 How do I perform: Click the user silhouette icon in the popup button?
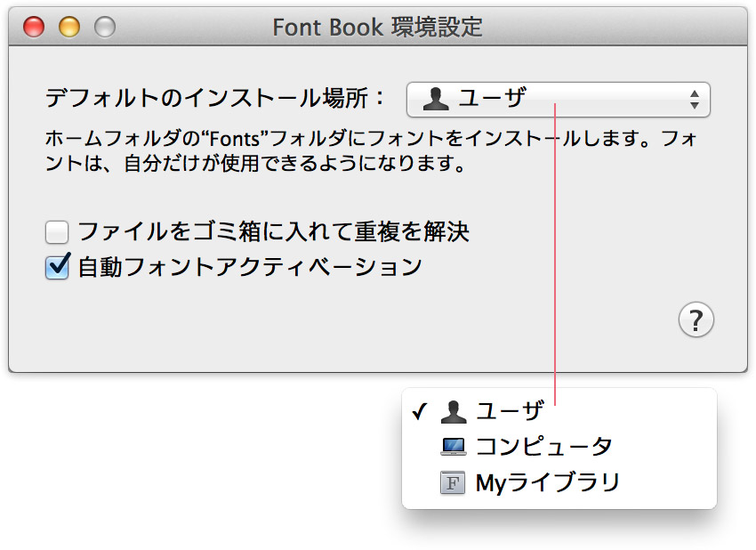pyautogui.click(x=436, y=99)
